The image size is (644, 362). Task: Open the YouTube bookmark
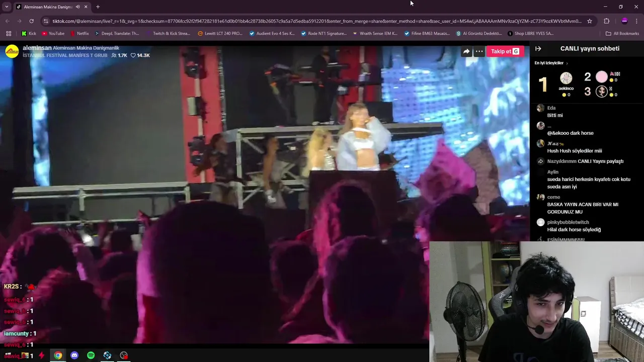53,34
